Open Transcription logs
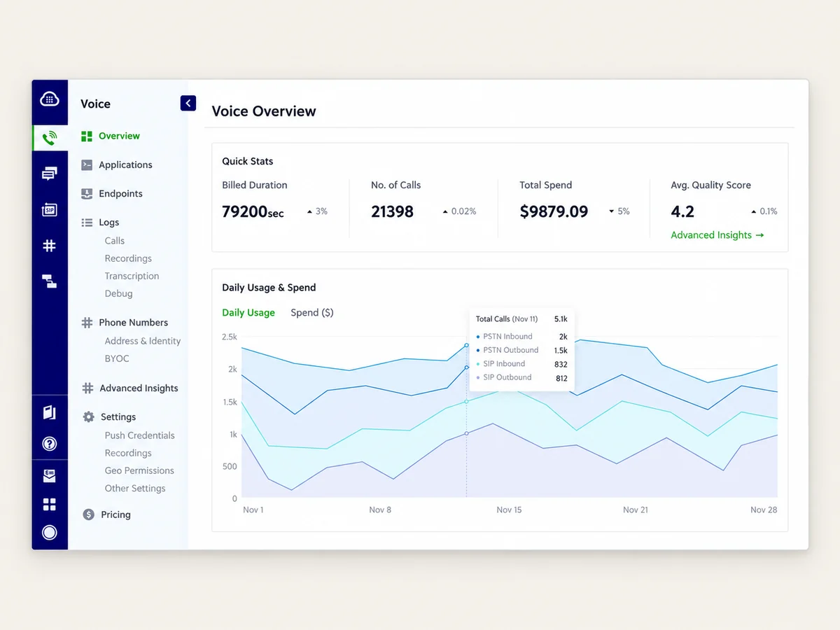This screenshot has width=840, height=630. 132,276
